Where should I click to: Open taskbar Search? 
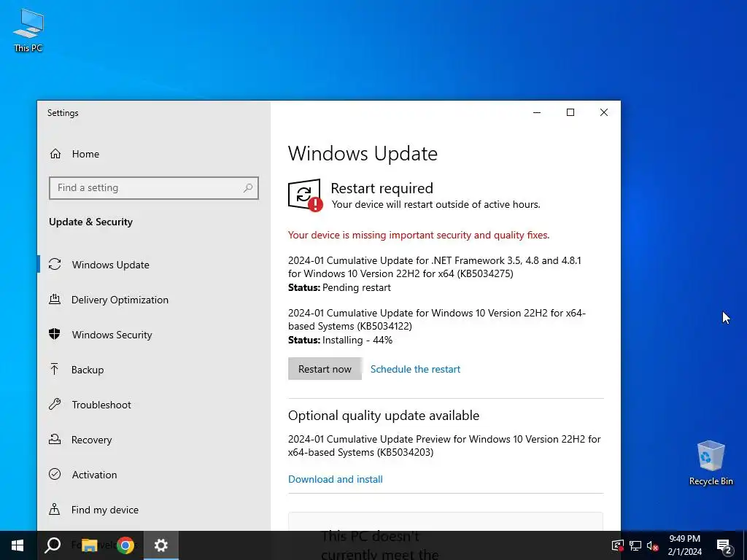[x=53, y=545]
